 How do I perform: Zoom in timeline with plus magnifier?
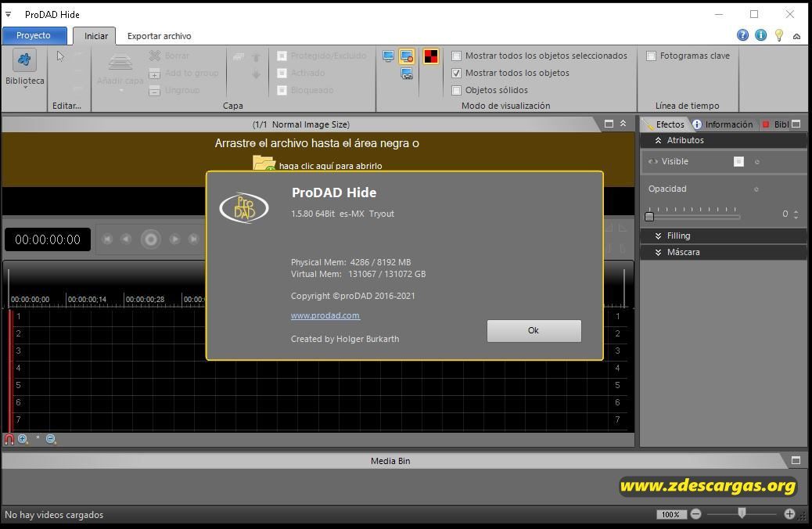23,439
